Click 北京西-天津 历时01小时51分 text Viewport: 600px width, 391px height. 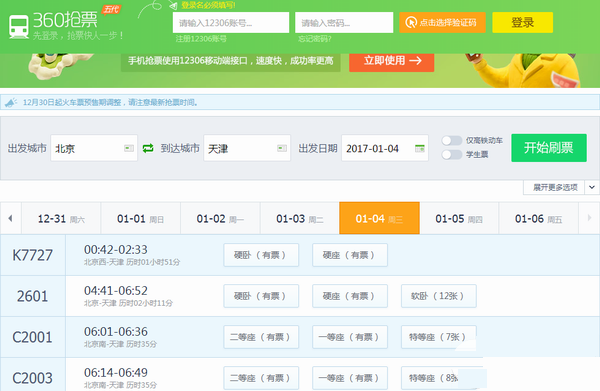[x=132, y=262]
